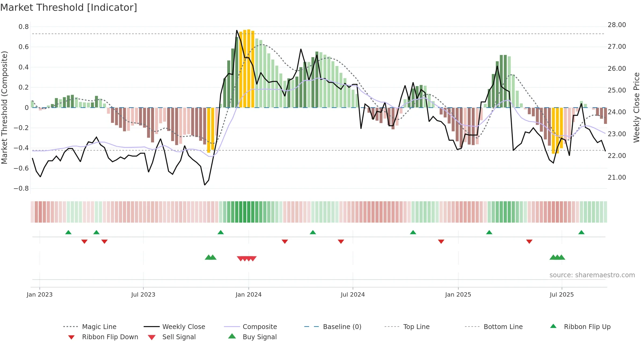This screenshot has height=362, width=644.
Task: Toggle the Magic Line legend entry
Action: coord(90,327)
